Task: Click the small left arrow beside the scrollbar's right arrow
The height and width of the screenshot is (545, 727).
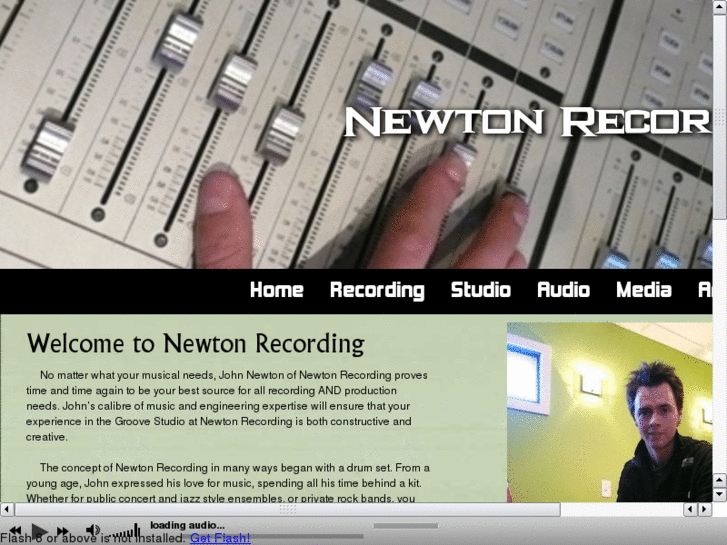Action: pos(690,509)
